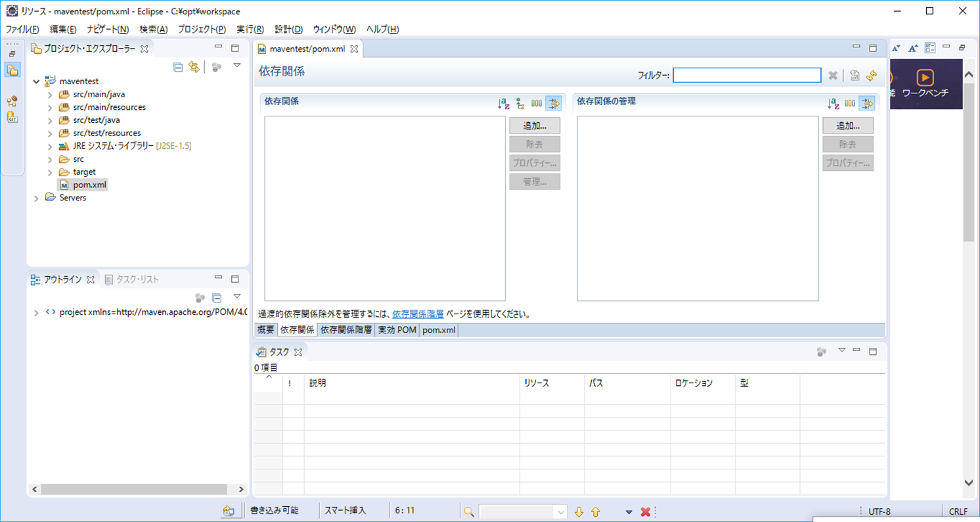Expand the project node in アウトライン view
980x522 pixels.
35,312
